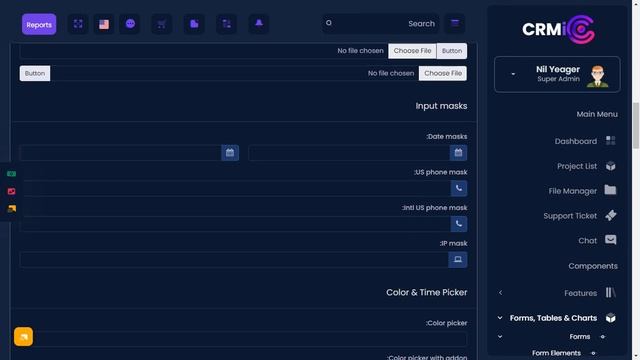Toggle the sidebar hamburger menu icon

[455, 23]
